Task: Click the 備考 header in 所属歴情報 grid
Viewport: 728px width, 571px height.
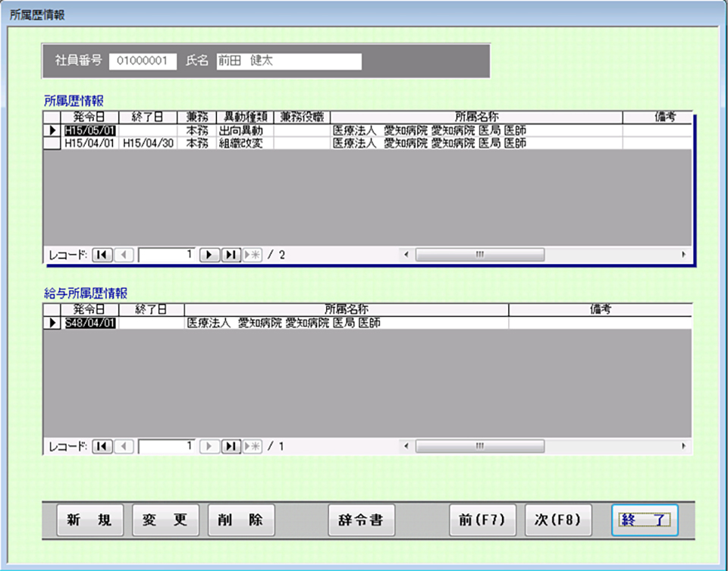Action: [657, 117]
